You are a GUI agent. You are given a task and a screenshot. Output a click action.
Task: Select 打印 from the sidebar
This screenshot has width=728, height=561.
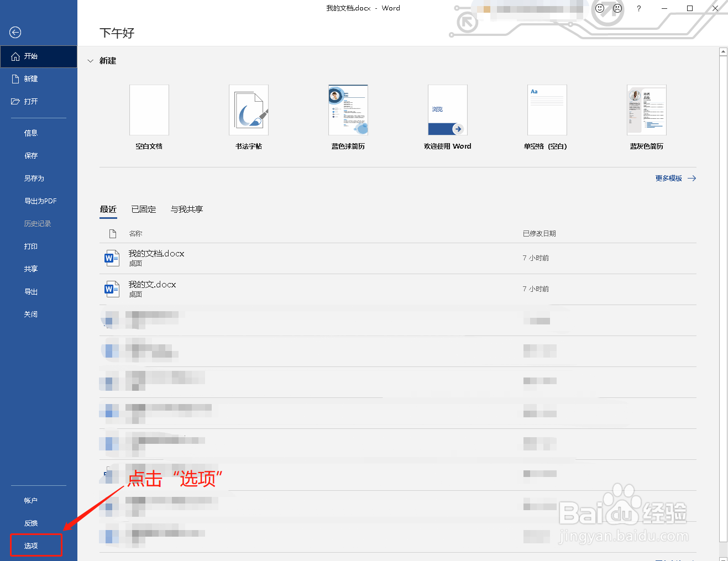click(x=31, y=246)
